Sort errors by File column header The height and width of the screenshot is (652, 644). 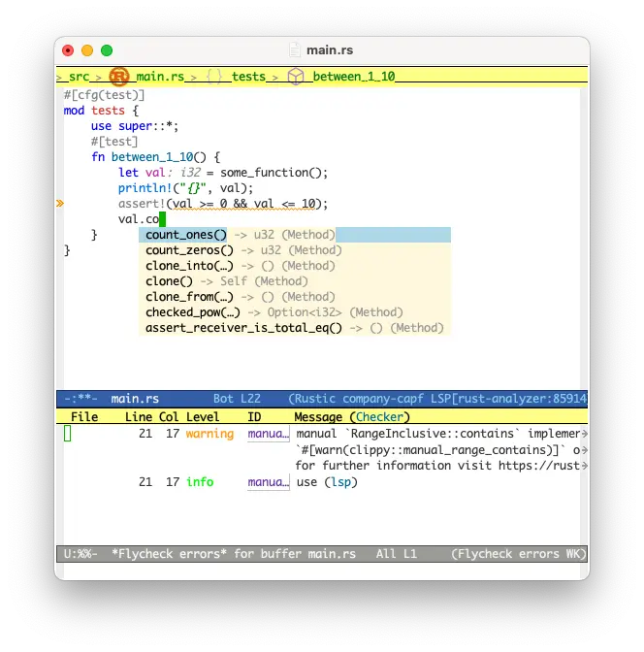[x=84, y=416]
